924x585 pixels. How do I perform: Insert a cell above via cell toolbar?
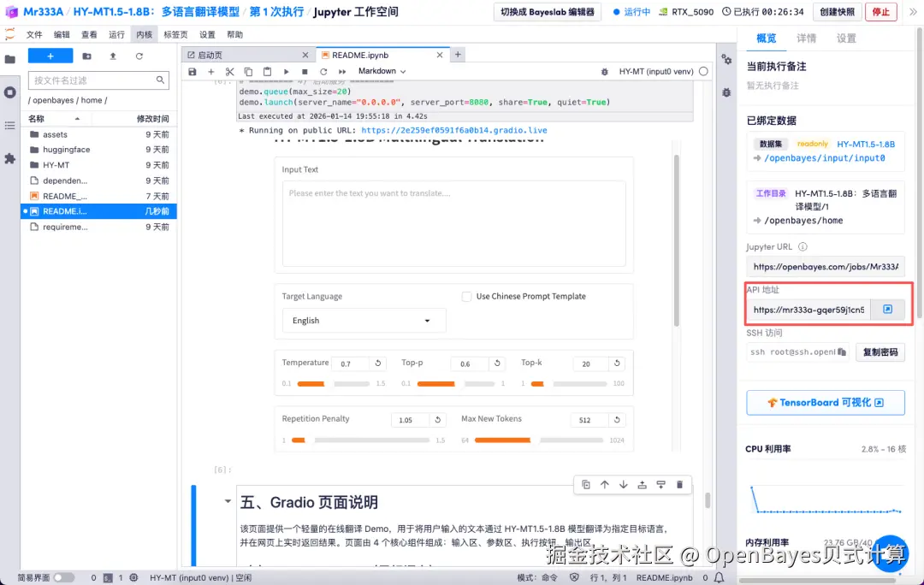coord(643,484)
